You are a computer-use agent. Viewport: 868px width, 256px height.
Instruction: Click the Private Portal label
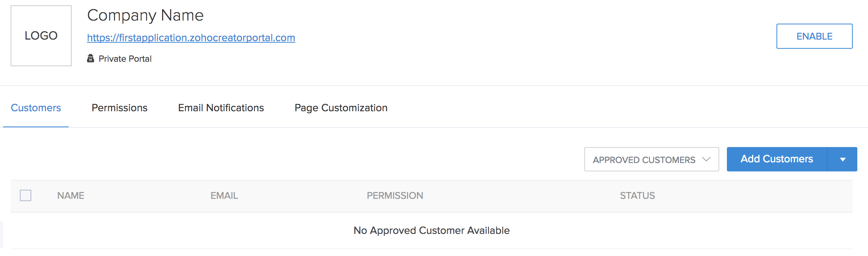[125, 59]
